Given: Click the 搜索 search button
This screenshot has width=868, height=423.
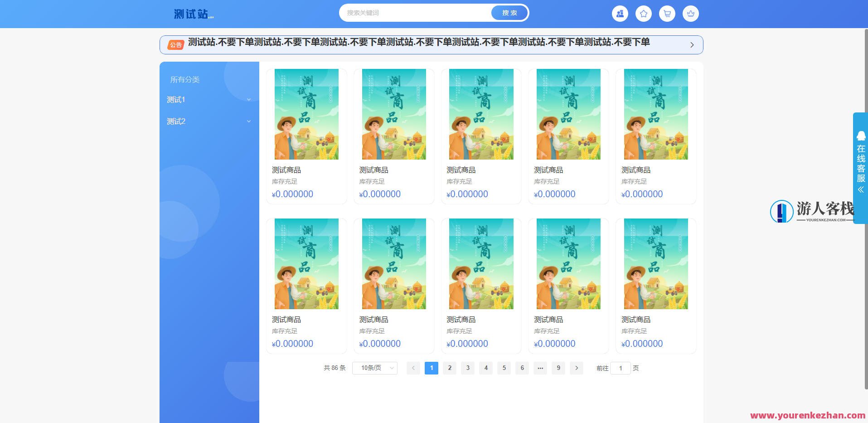Looking at the screenshot, I should (x=509, y=13).
